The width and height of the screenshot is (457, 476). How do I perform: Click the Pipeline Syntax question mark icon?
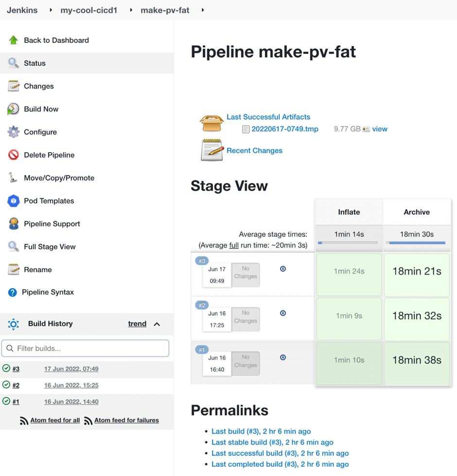13,292
